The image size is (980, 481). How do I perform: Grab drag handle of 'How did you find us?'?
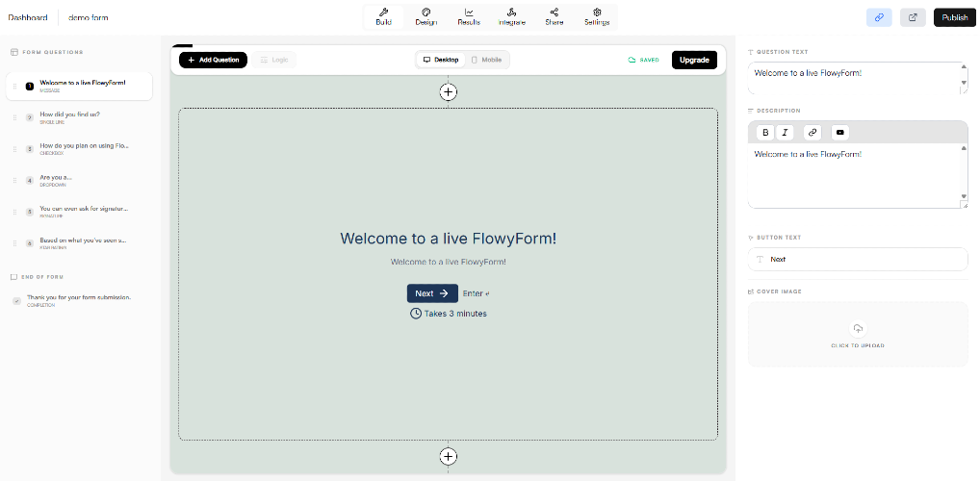(15, 117)
